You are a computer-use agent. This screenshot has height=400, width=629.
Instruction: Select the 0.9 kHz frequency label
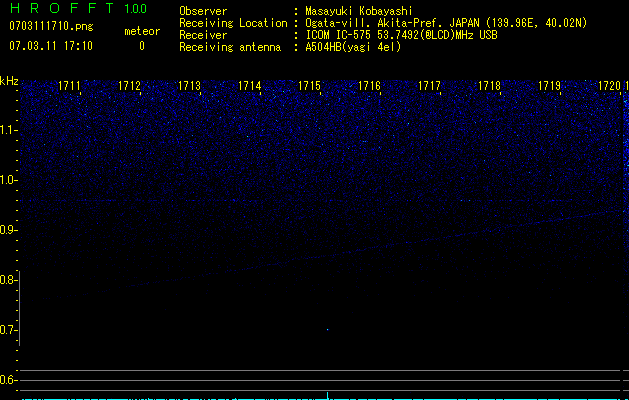[9, 230]
